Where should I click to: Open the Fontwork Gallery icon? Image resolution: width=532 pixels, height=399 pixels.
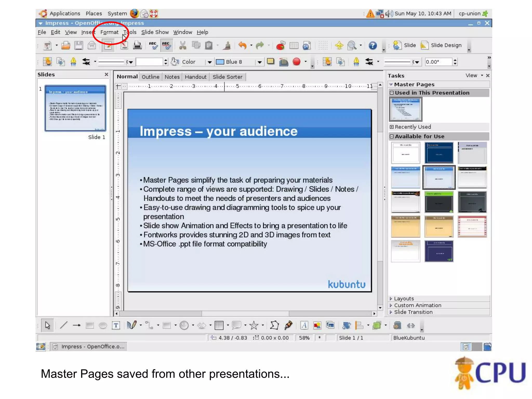(304, 325)
